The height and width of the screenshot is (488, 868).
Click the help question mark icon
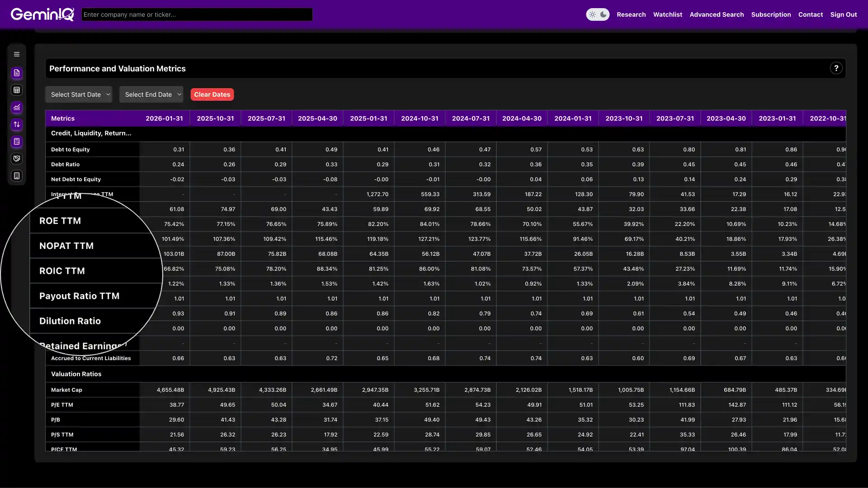pyautogui.click(x=836, y=68)
